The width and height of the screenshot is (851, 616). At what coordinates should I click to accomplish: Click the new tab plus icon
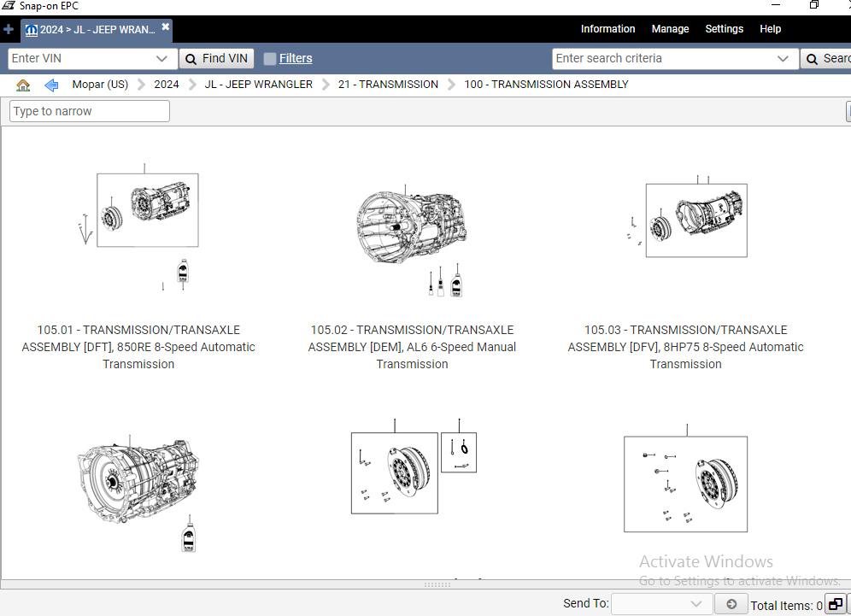[x=9, y=29]
